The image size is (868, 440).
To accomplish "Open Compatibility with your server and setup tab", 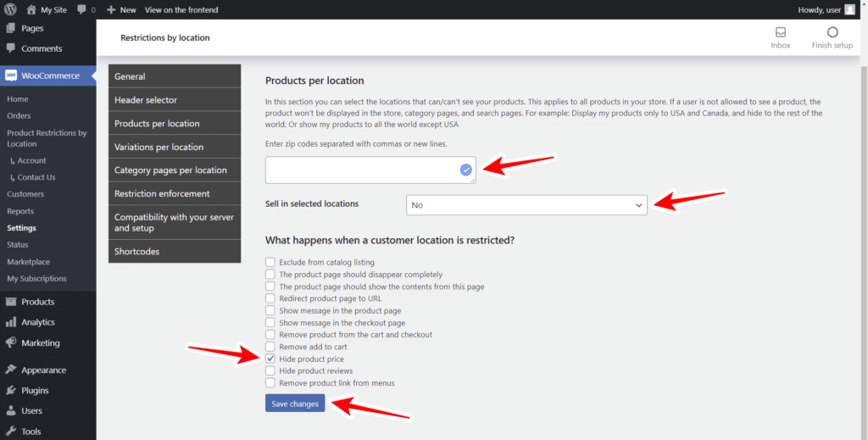I will [175, 222].
